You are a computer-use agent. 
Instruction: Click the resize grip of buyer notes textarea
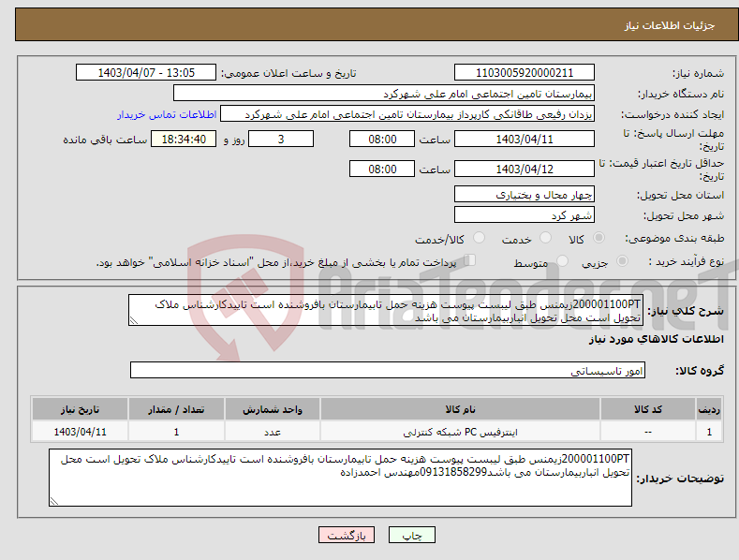coord(54,501)
